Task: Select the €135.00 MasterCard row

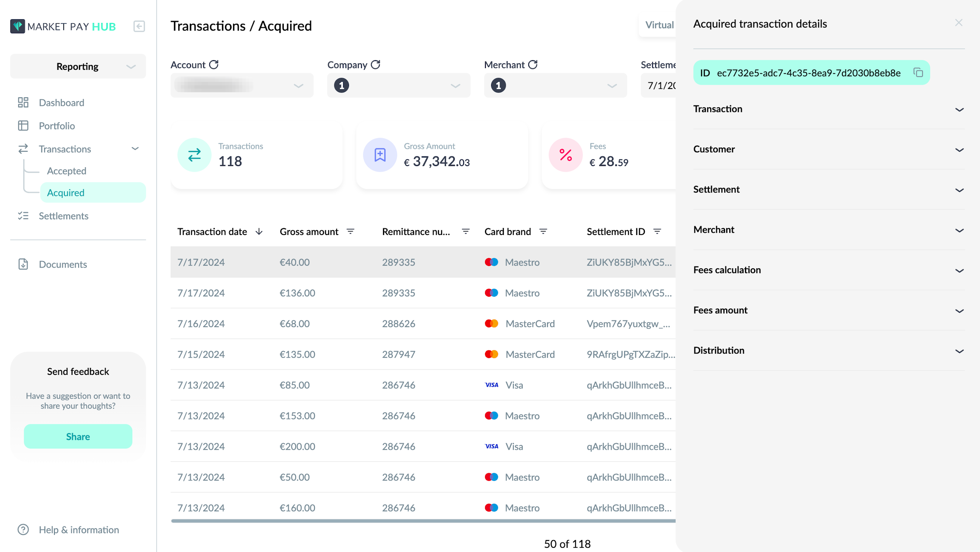Action: [x=423, y=354]
